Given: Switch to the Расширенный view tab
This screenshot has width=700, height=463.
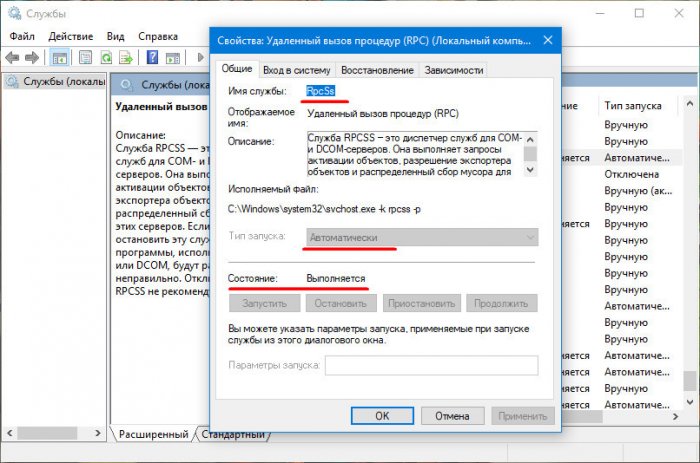Looking at the screenshot, I should tap(154, 434).
